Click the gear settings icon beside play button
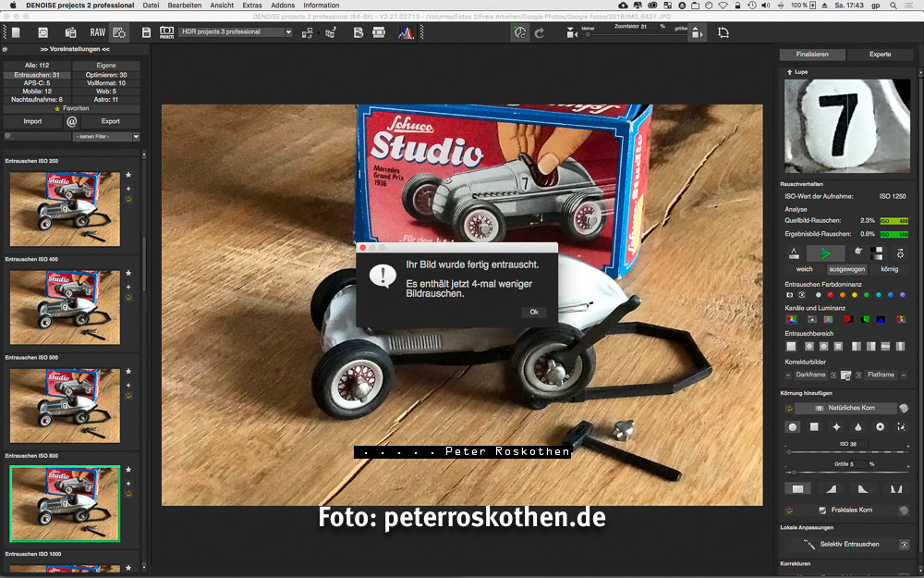This screenshot has height=578, width=924. [x=900, y=253]
